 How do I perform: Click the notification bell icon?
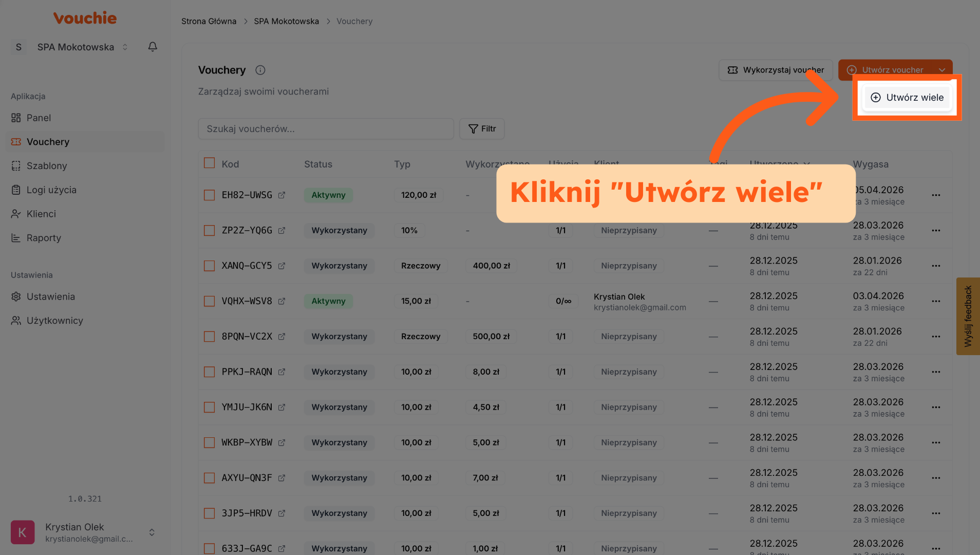point(153,47)
